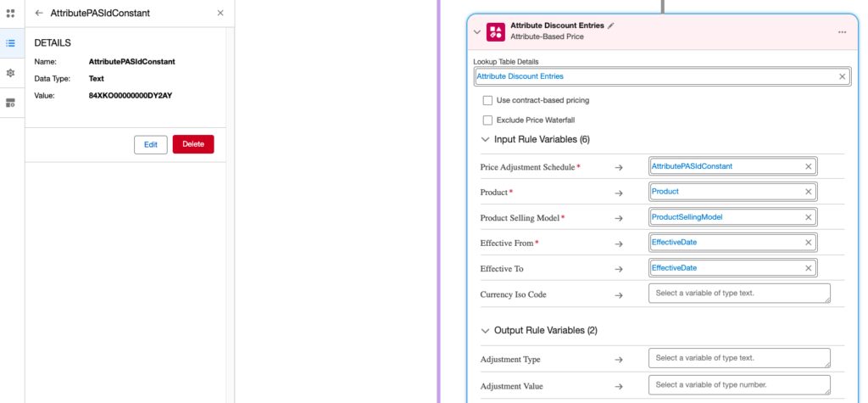Collapse Output Rule Variables section

(x=485, y=330)
